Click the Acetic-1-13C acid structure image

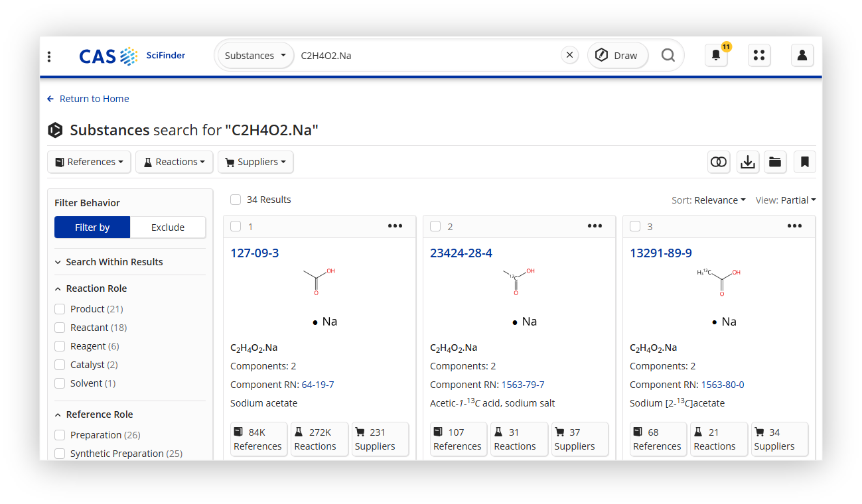pyautogui.click(x=519, y=298)
